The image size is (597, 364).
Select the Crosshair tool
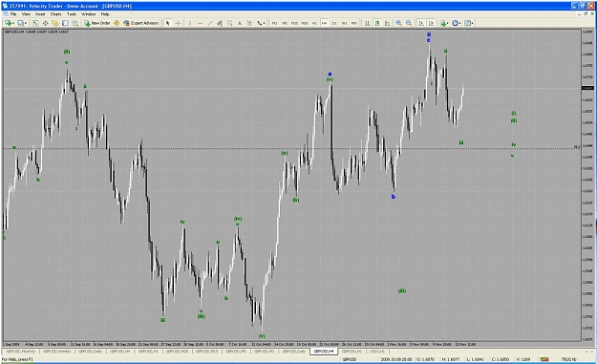click(178, 23)
